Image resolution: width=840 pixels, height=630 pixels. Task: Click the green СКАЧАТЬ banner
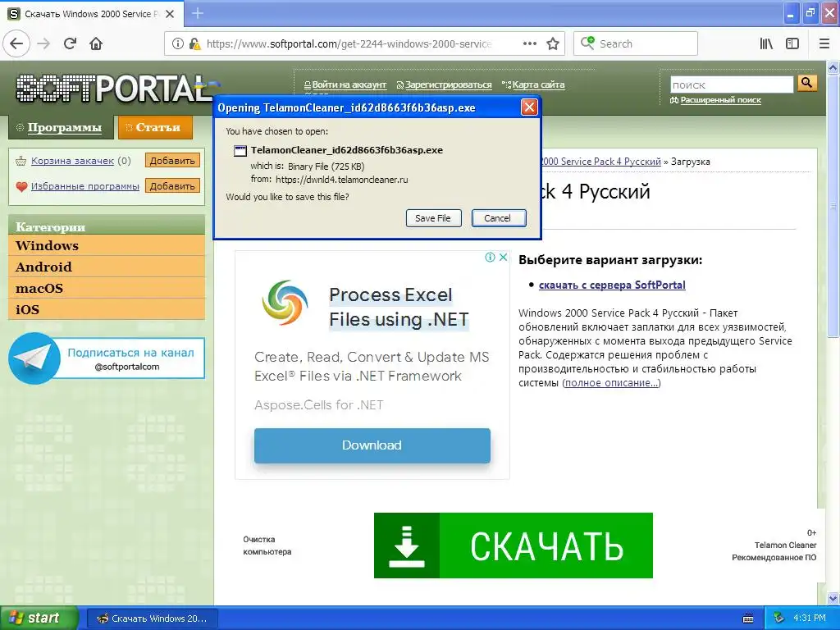click(514, 546)
